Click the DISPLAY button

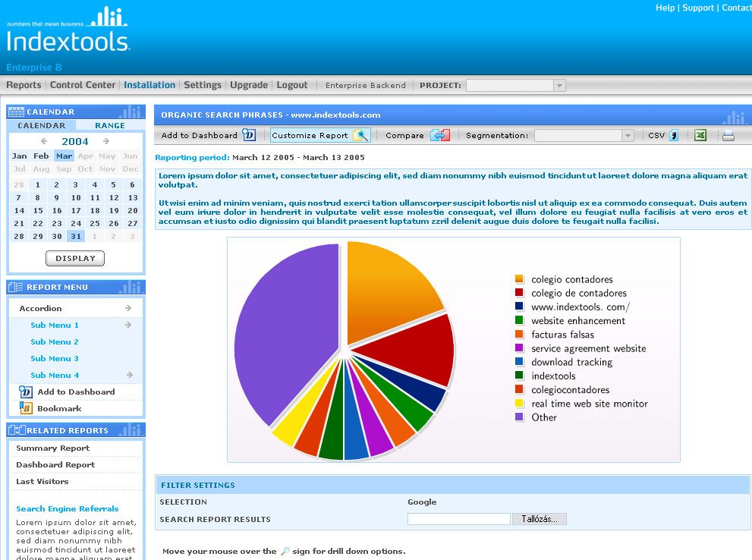click(75, 258)
